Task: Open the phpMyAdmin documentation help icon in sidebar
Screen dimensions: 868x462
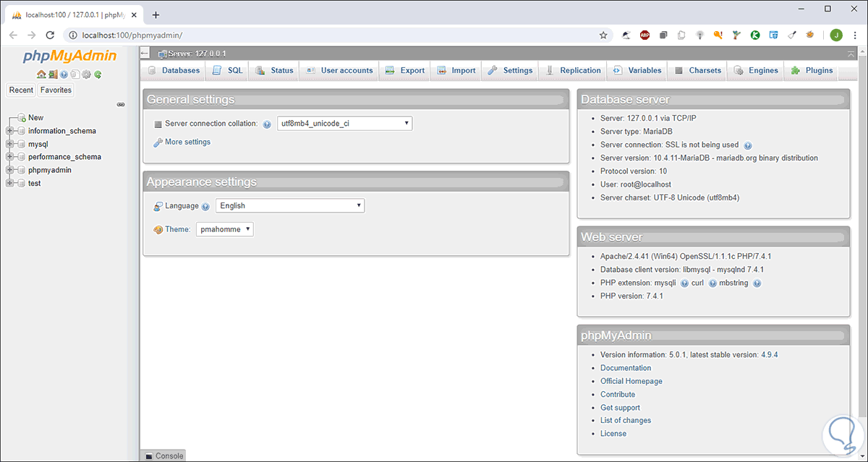Action: pos(64,74)
